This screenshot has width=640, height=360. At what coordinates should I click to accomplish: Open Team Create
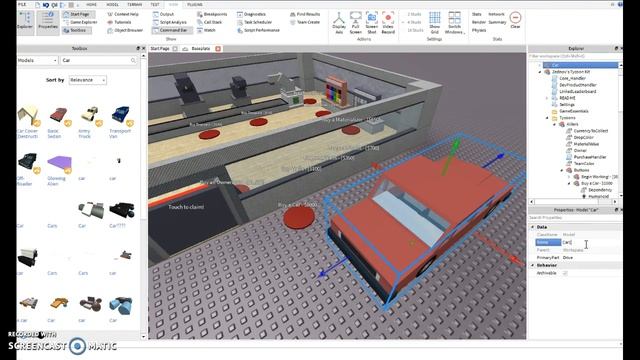click(305, 22)
